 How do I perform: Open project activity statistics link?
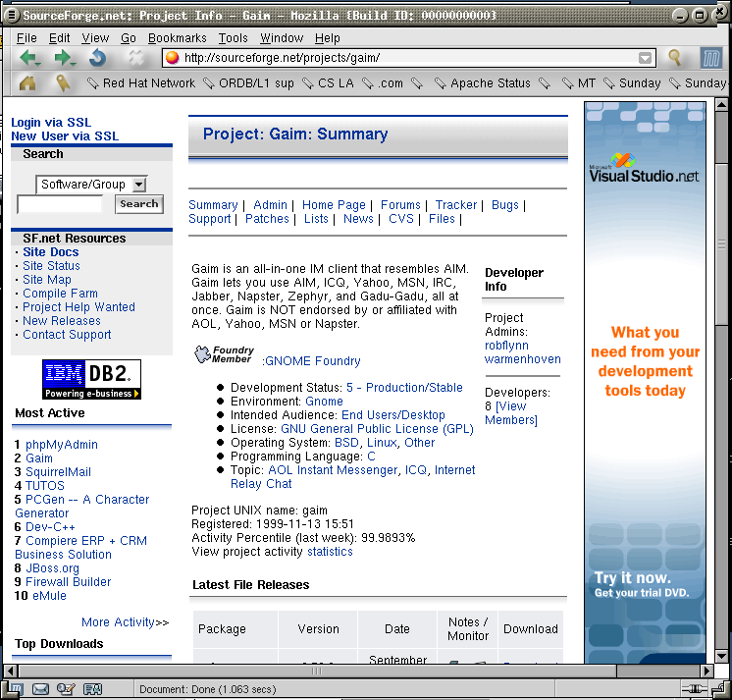tap(330, 552)
